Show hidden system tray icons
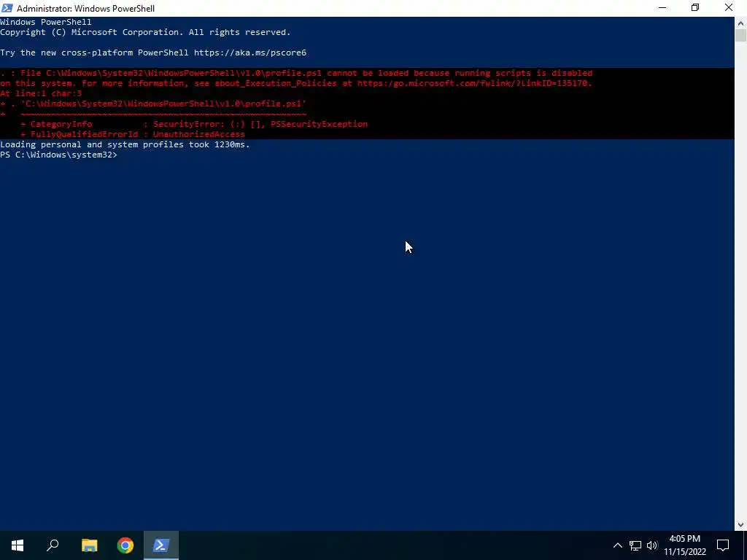This screenshot has width=747, height=560. [617, 545]
